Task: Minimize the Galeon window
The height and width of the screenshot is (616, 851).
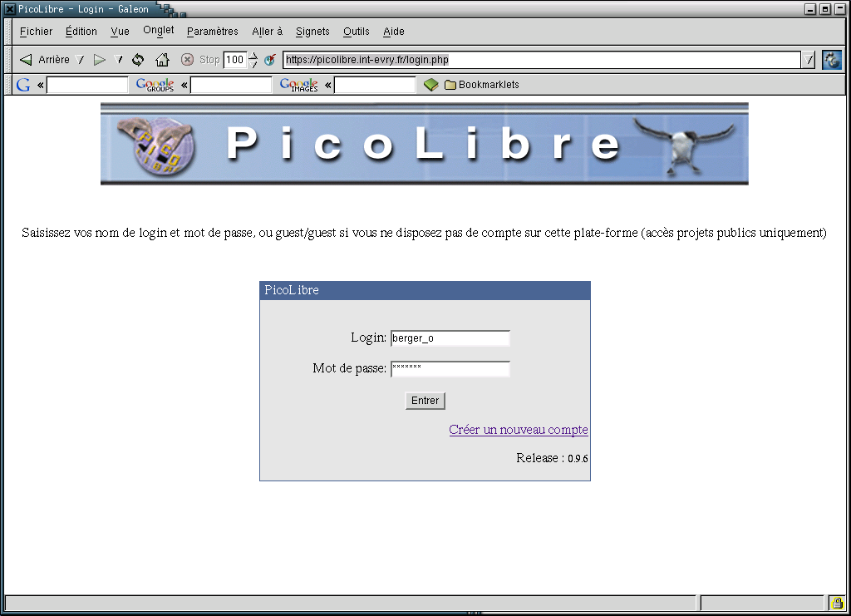Action: [x=810, y=9]
